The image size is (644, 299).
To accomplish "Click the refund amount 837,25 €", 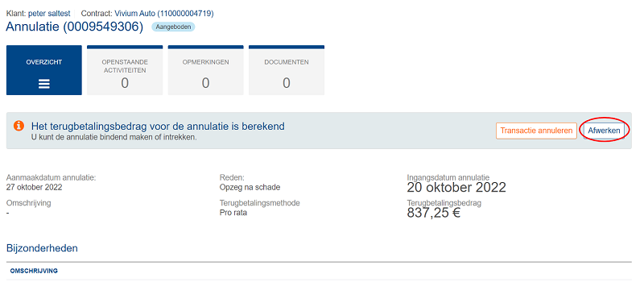I will point(434,212).
